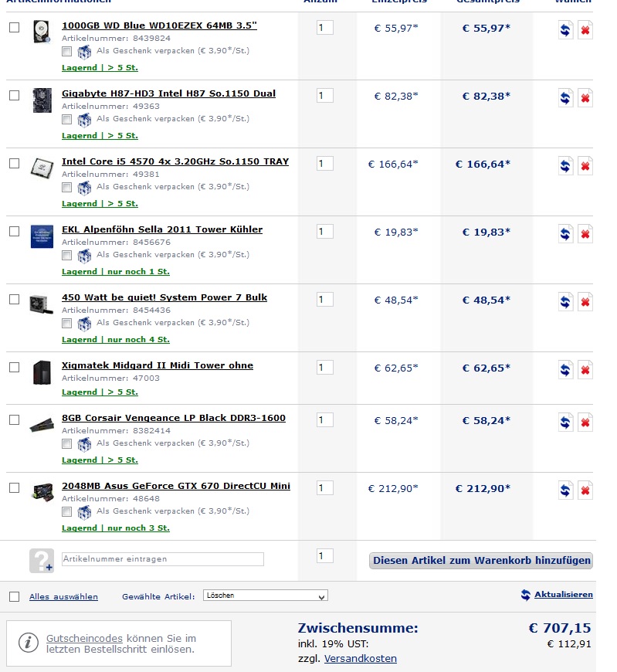617x672 pixels.
Task: Click gift box icon under Asus GeForce GTX 670
Action: [84, 512]
